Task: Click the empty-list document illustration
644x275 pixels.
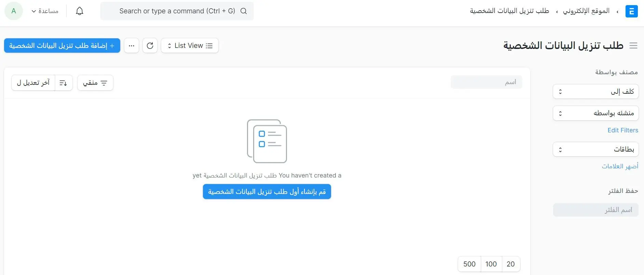Action: [x=267, y=141]
